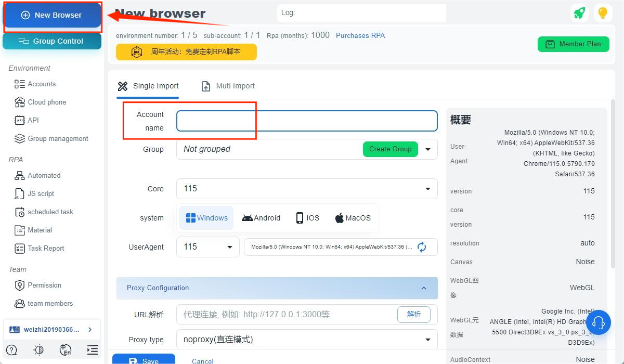624x364 pixels.
Task: Open Group Control
Action: click(52, 41)
